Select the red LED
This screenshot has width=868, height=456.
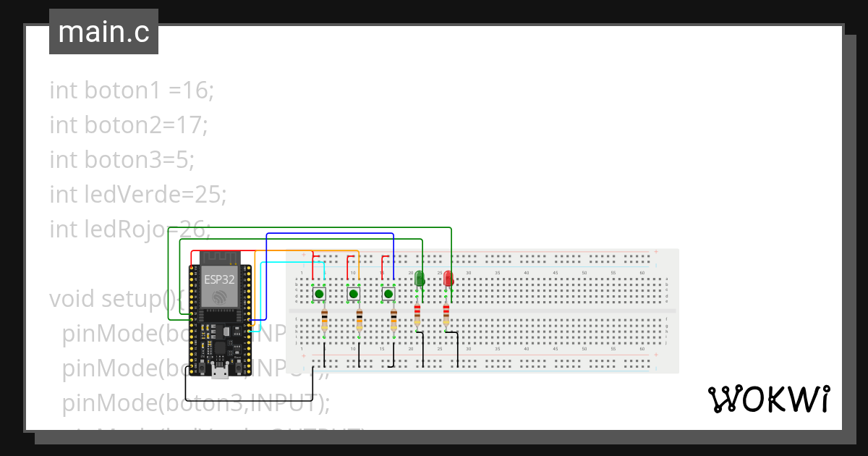tap(448, 279)
